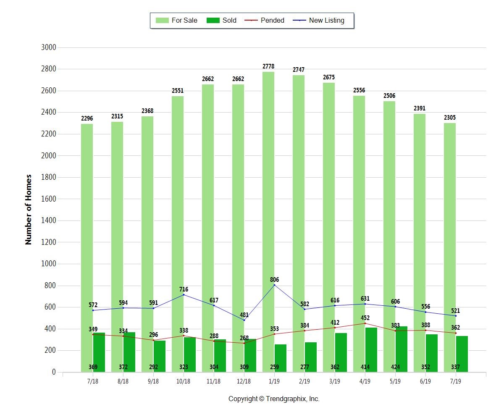This screenshot has width=504, height=420.
Task: Click the Number of Homes axis title
Action: click(x=29, y=210)
